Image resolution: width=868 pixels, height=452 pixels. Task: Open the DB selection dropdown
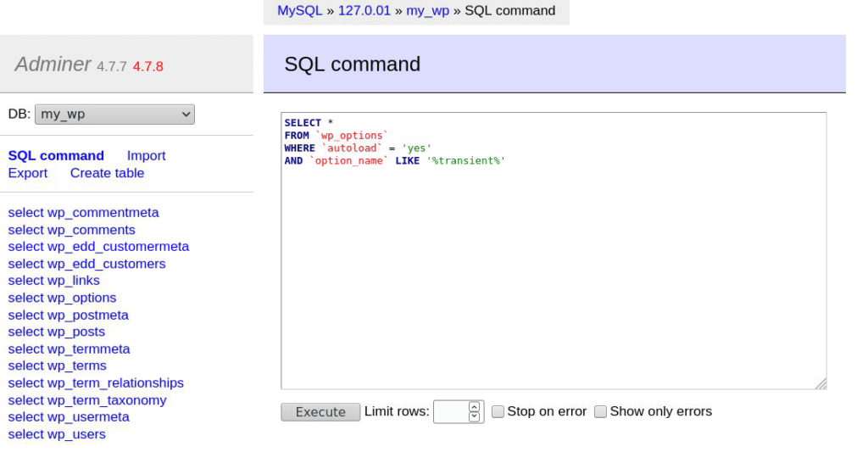coord(114,114)
